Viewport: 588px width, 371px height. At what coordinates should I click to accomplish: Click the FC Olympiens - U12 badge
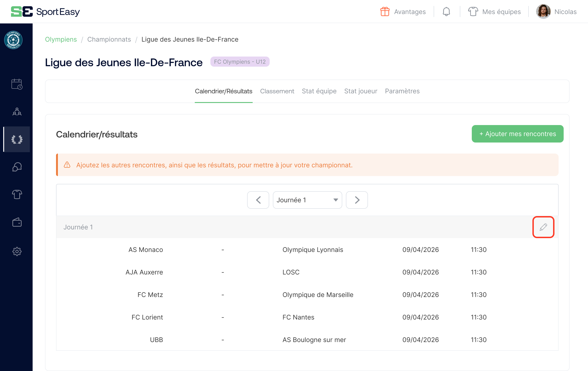(x=240, y=62)
